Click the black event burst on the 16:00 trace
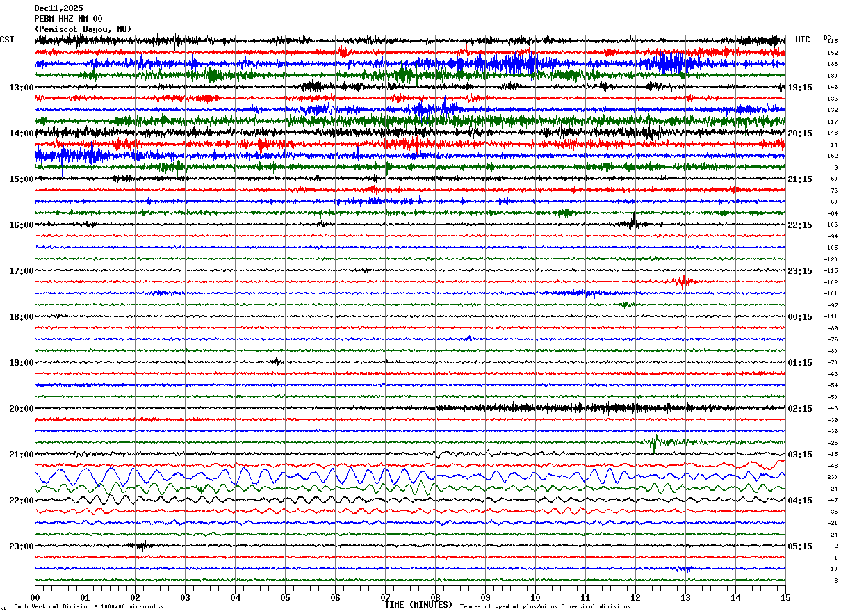This screenshot has height=616, width=841. 632,224
